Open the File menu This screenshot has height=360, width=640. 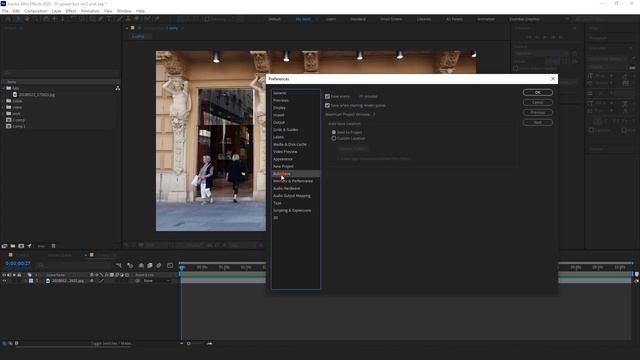[5, 11]
